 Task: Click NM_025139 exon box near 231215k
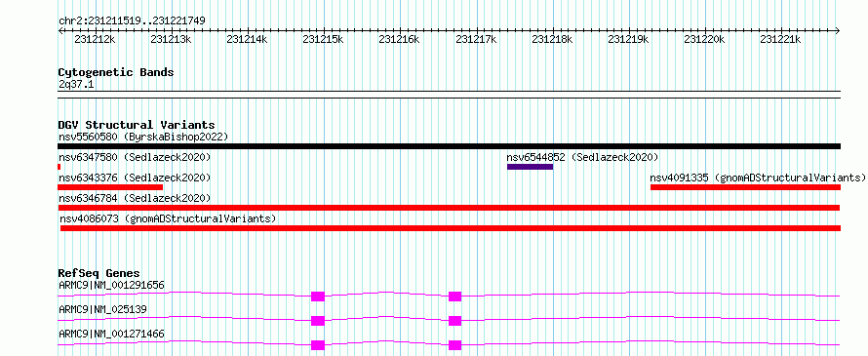[318, 321]
